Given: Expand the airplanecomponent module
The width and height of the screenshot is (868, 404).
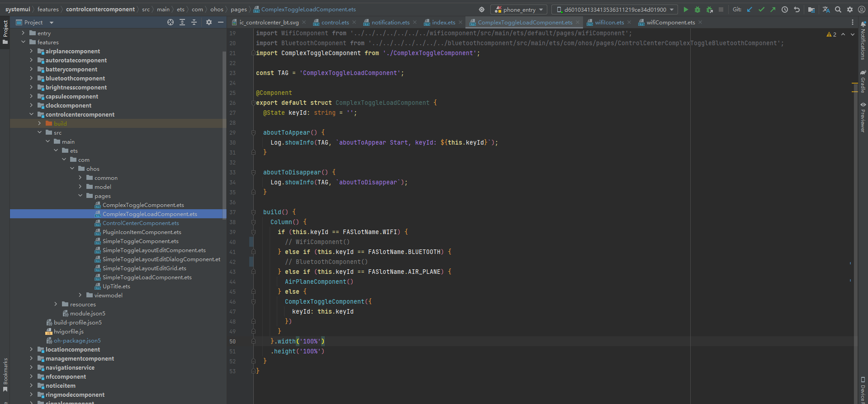Looking at the screenshot, I should 32,51.
